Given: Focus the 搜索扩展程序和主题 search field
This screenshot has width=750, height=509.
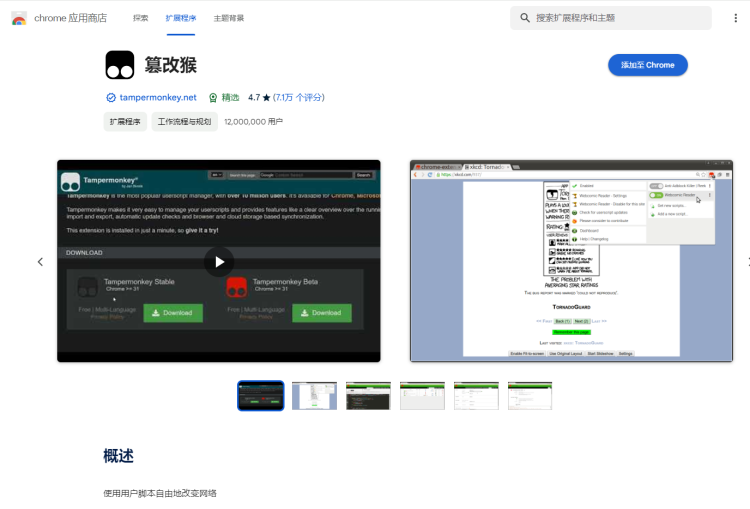Looking at the screenshot, I should 611,18.
